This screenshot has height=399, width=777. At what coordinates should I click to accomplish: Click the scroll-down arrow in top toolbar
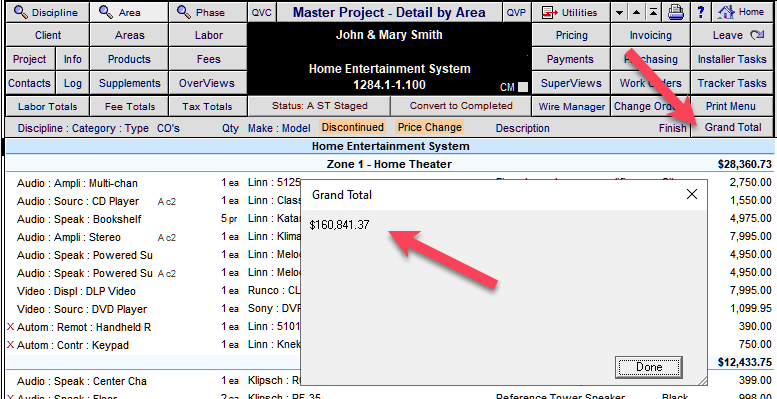[618, 13]
